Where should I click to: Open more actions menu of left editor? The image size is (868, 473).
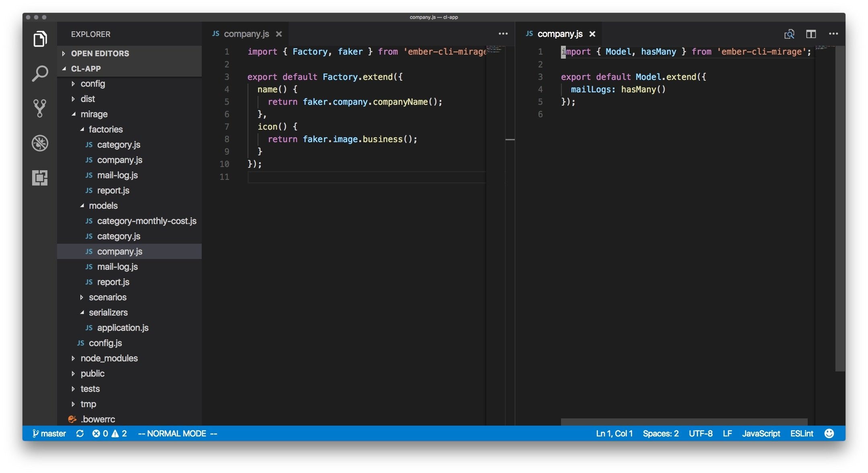tap(503, 34)
